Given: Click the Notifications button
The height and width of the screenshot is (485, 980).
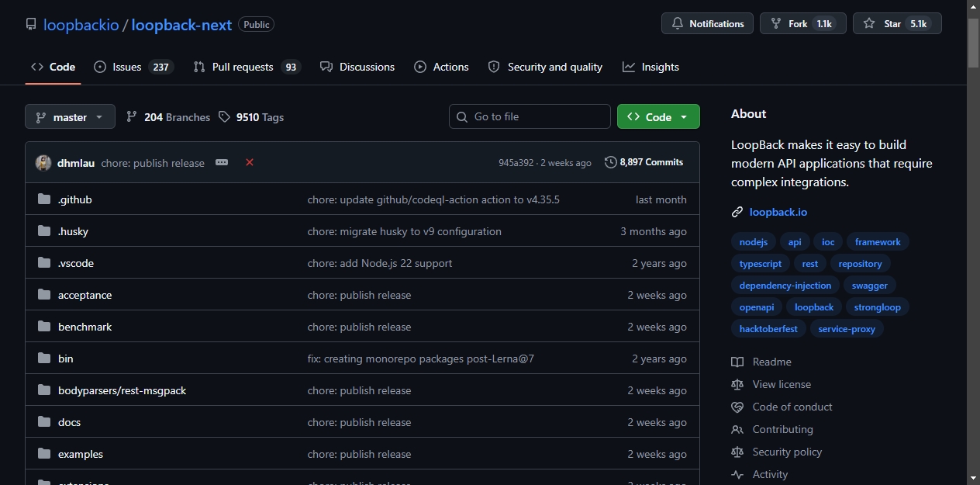Looking at the screenshot, I should pyautogui.click(x=708, y=24).
